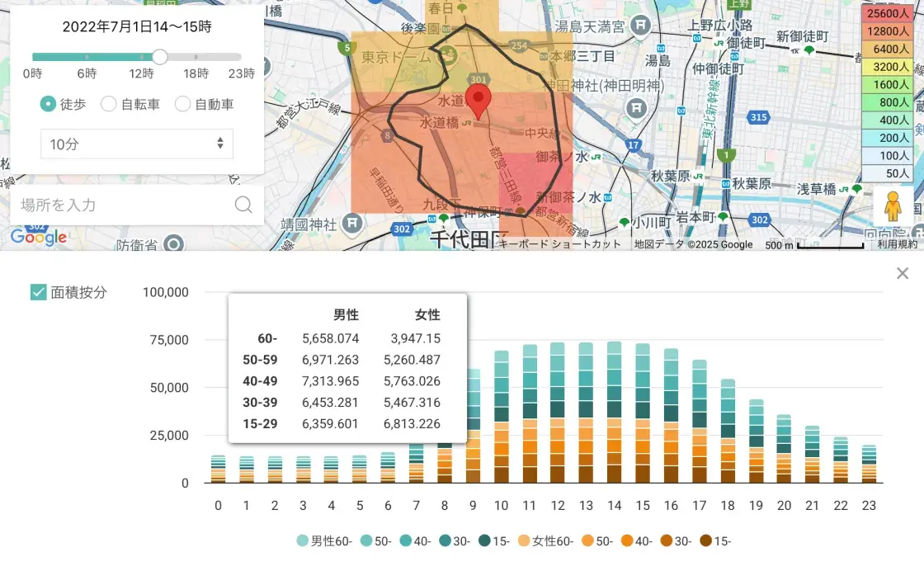Click the 本郷三丁目 station icon
Screen dimensions: 924x571
544,57
